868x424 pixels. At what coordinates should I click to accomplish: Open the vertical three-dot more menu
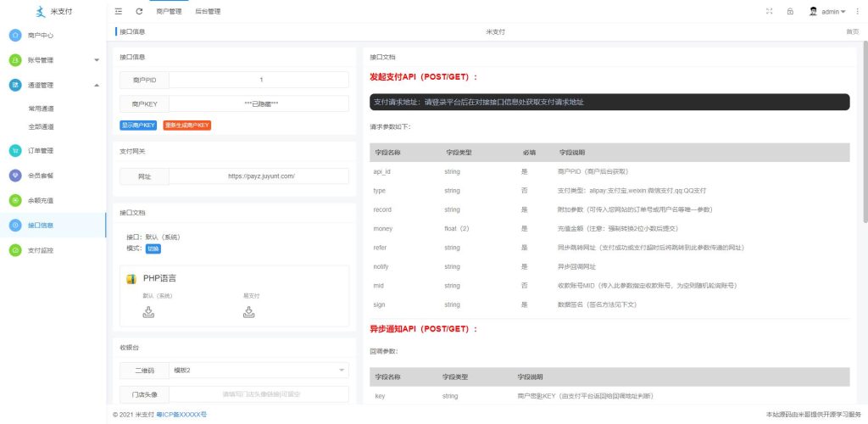(x=857, y=12)
